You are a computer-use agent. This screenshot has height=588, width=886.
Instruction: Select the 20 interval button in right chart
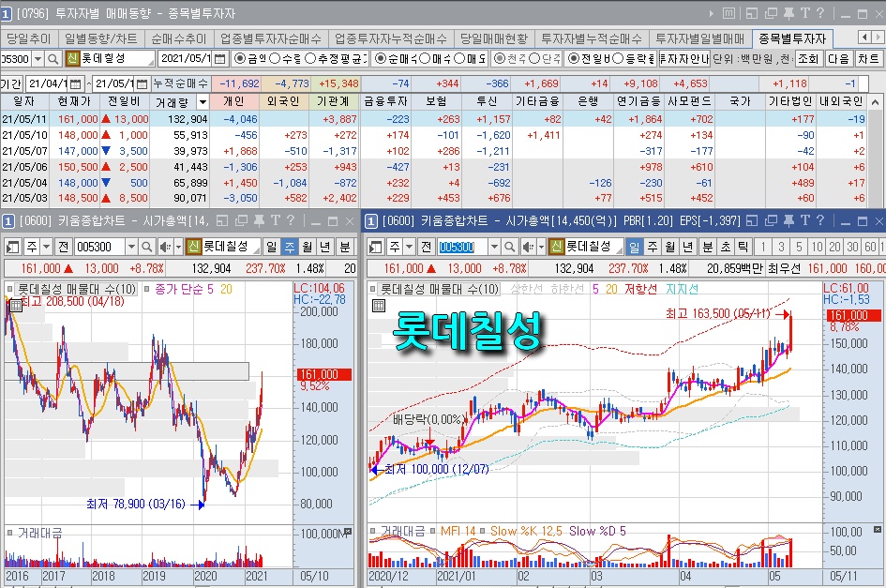pyautogui.click(x=835, y=247)
